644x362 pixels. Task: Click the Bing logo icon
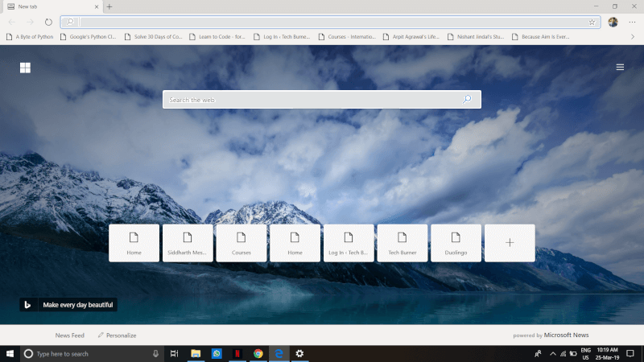tap(27, 305)
